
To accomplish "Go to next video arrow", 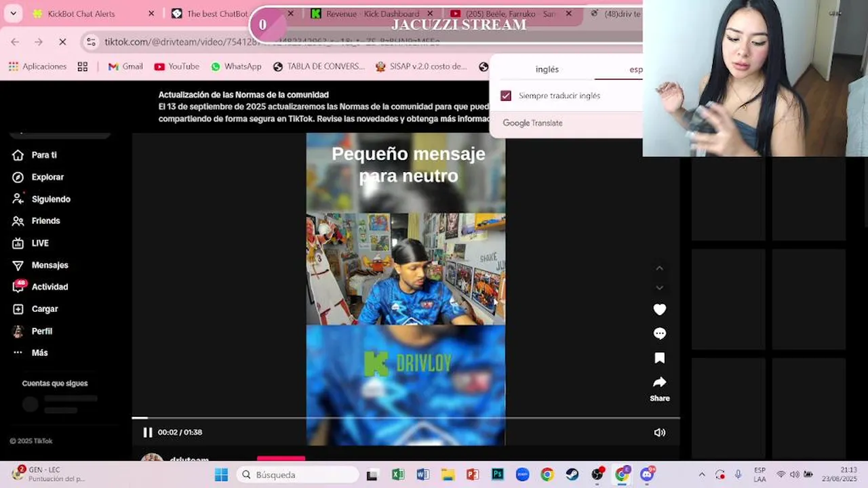I will 659,287.
